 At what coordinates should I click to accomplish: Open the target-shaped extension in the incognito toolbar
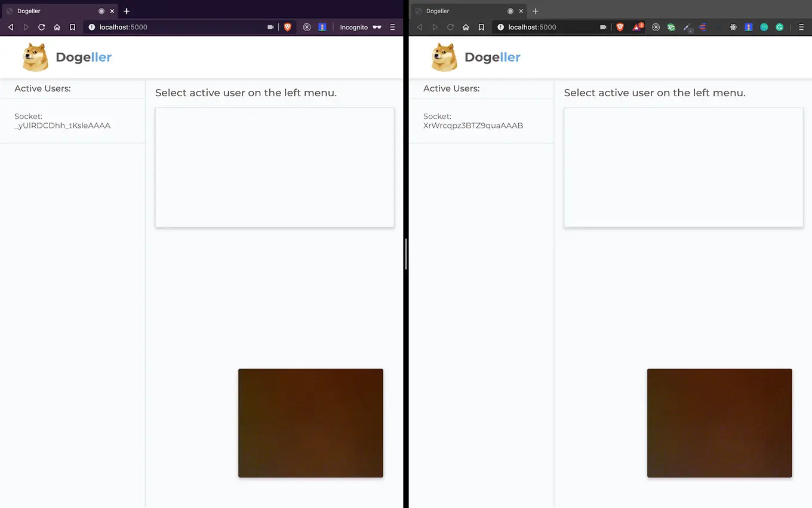(x=307, y=27)
